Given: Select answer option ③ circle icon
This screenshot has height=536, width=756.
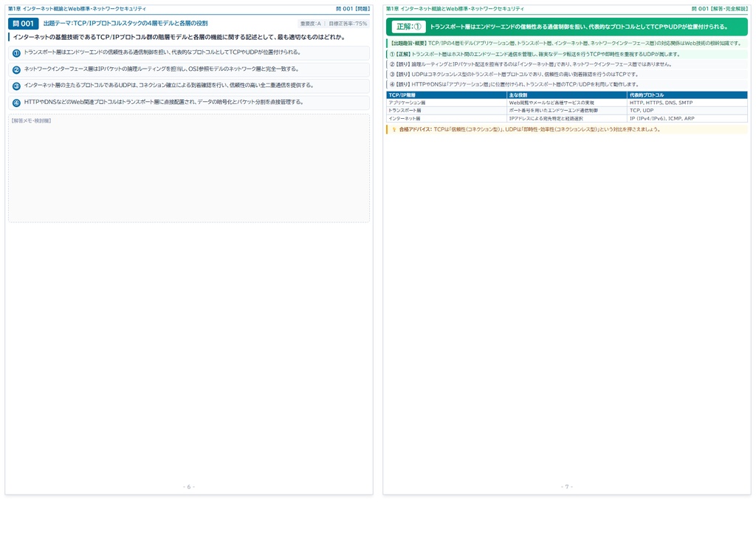Looking at the screenshot, I should (x=16, y=86).
